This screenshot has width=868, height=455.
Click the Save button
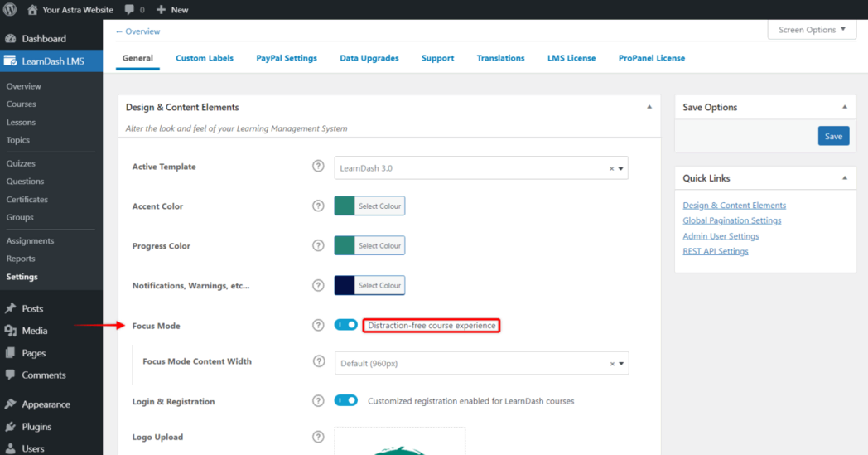[x=833, y=137]
